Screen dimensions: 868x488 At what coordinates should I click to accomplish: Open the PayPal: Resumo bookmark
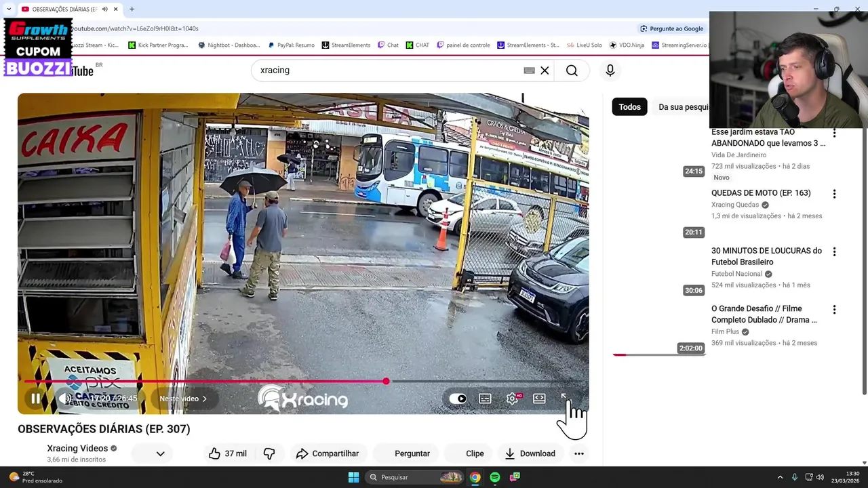click(291, 45)
